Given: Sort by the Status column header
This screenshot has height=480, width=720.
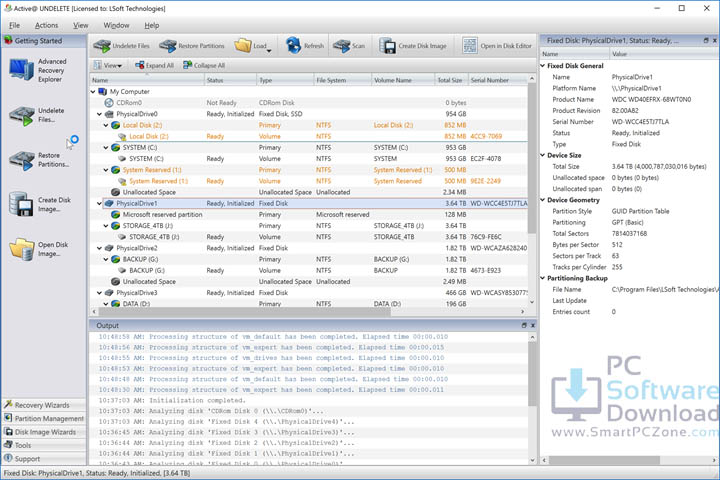Looking at the screenshot, I should point(230,80).
